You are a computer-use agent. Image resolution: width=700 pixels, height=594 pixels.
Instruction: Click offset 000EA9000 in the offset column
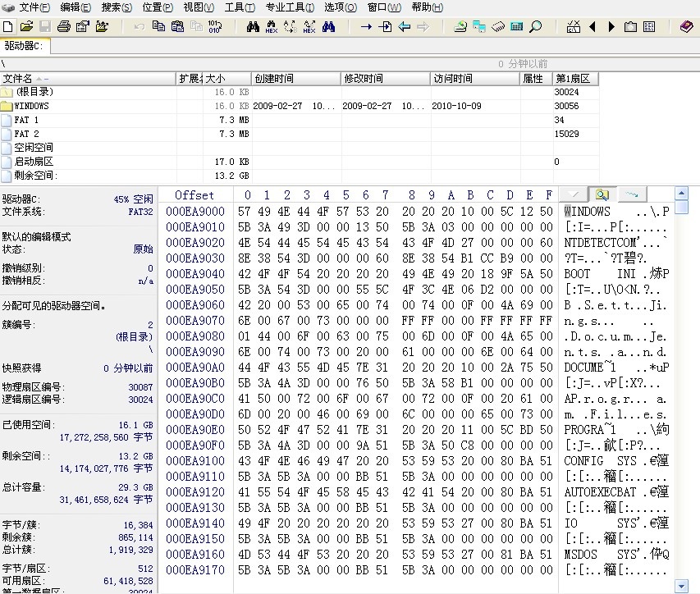click(195, 211)
